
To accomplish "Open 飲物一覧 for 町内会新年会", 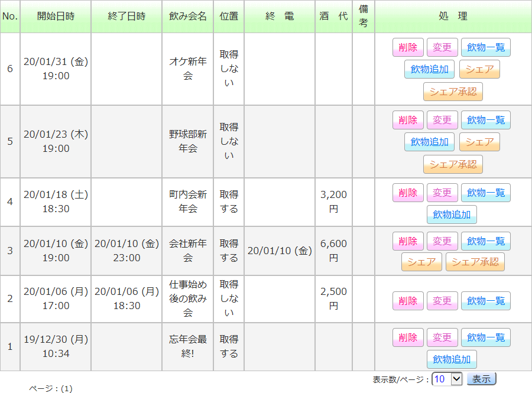I will point(485,193).
